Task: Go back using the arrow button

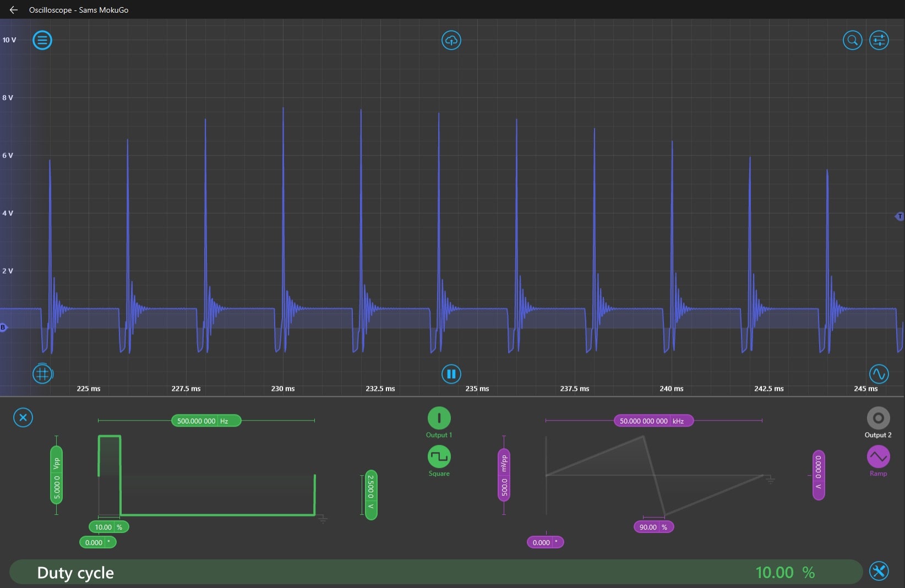Action: pyautogui.click(x=14, y=10)
